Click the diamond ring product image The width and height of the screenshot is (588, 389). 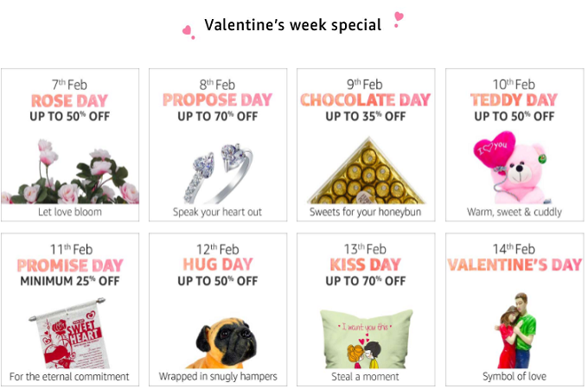pyautogui.click(x=218, y=173)
